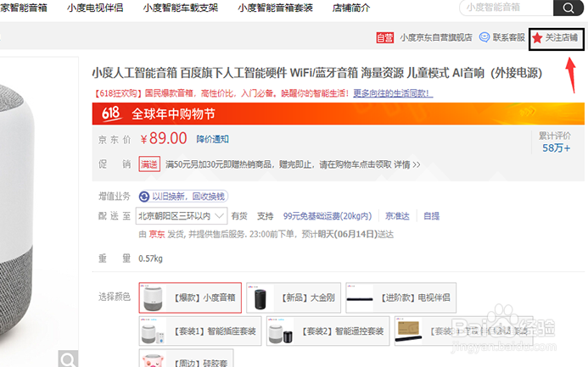Select the 【进阶款】电视伴侣 option

400,297
